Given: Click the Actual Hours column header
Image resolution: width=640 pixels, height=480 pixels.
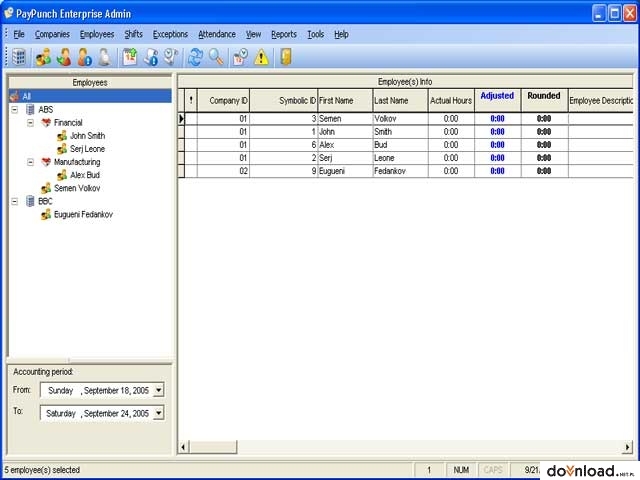Looking at the screenshot, I should 451,100.
